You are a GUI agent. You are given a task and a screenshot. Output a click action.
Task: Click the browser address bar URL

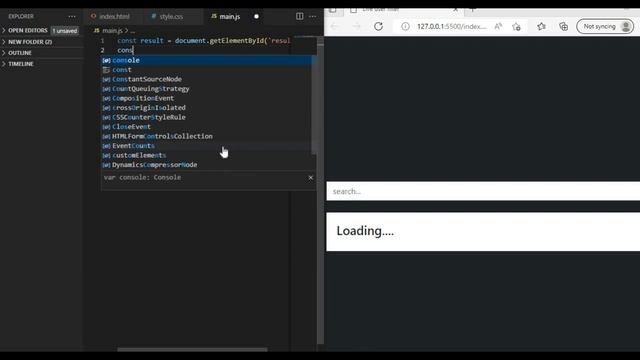tap(451, 27)
